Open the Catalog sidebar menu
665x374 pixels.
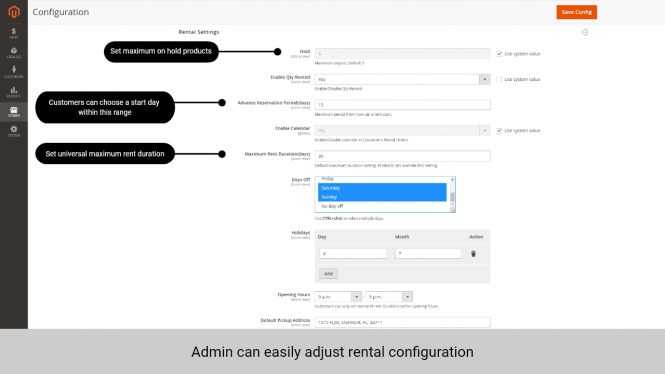point(14,53)
